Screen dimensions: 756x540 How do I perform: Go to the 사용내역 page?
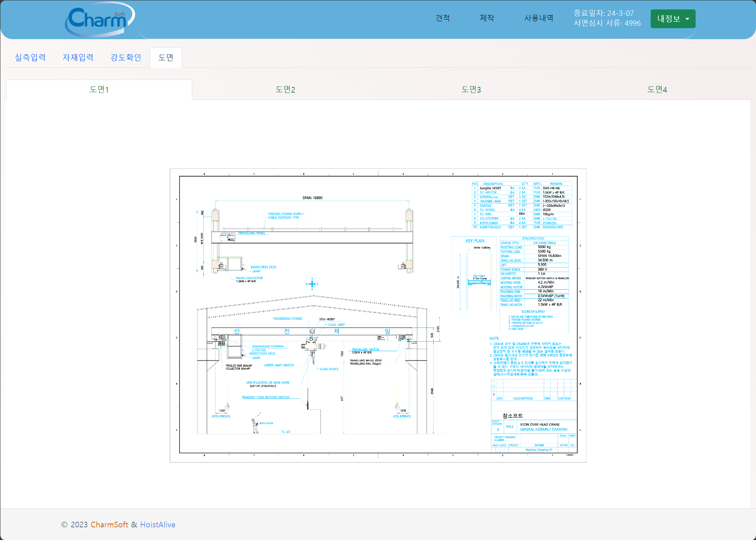pyautogui.click(x=538, y=18)
